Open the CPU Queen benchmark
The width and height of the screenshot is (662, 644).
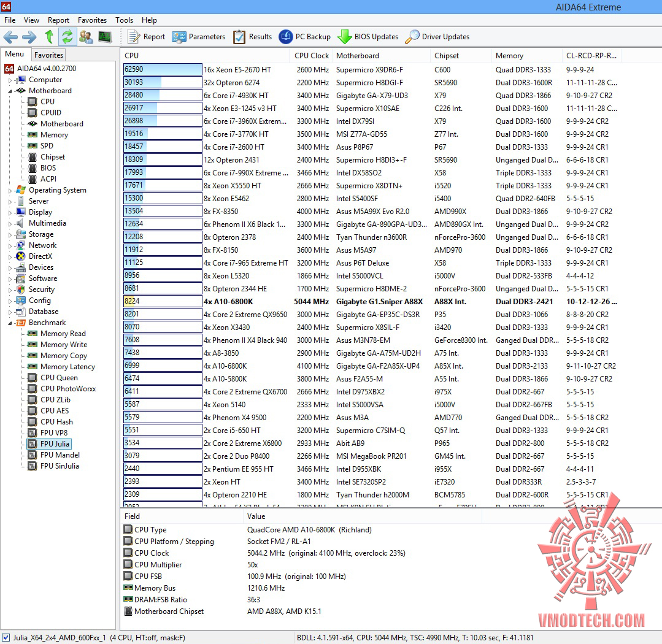(59, 378)
